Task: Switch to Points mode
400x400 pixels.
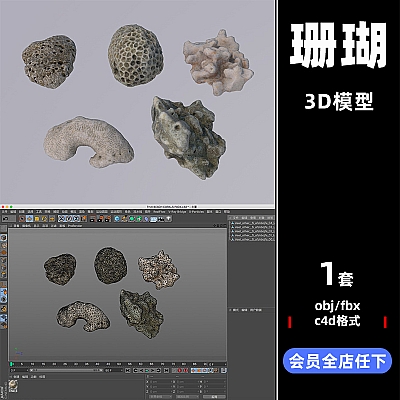Action: click(3, 260)
